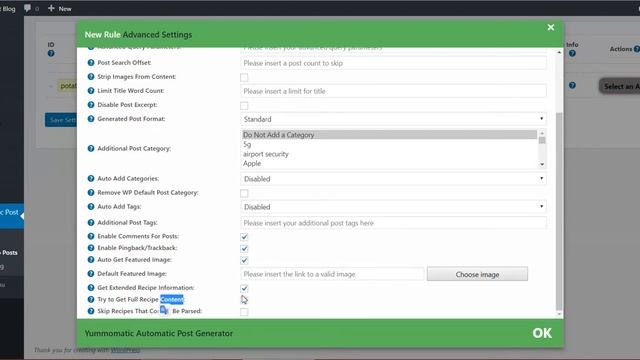Screen dimensions: 640x360
Task: Click the plus icon next to New in admin bar
Action: pyautogui.click(x=51, y=8)
